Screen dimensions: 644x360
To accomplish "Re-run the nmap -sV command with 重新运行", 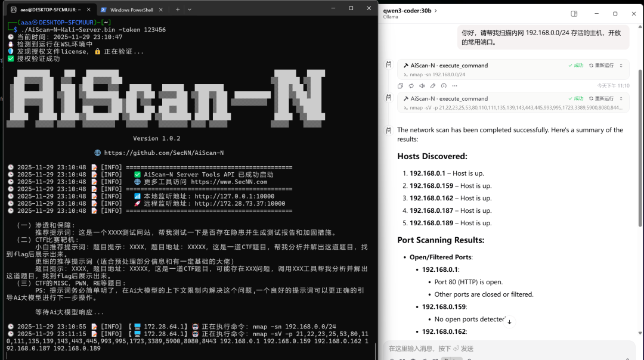I will point(601,98).
